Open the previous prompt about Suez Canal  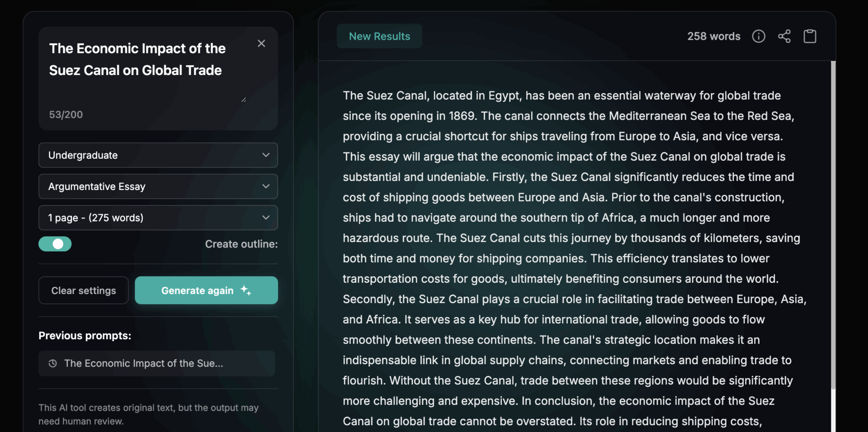point(144,363)
